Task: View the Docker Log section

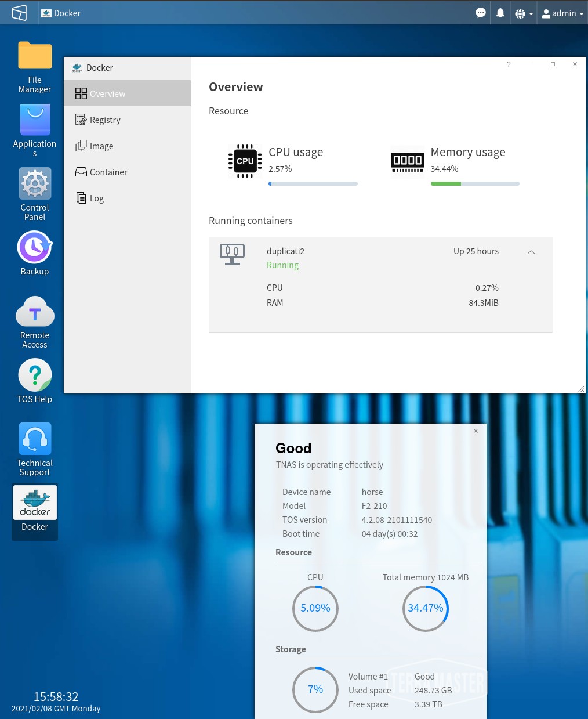Action: (x=96, y=198)
